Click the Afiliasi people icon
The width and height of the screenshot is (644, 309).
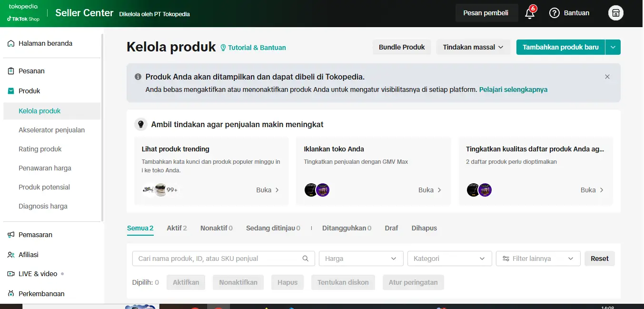point(11,255)
